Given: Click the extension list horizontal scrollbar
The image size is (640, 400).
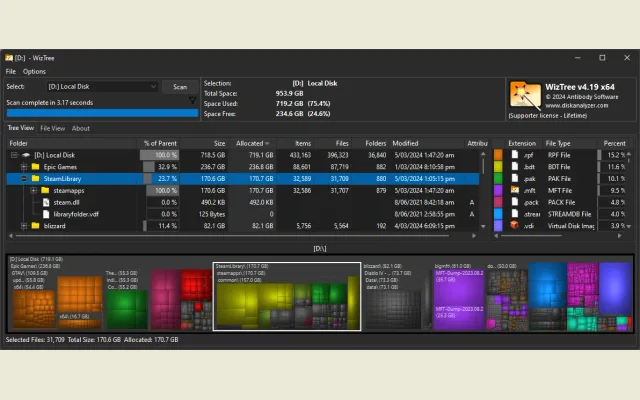Looking at the screenshot, I should (x=531, y=236).
